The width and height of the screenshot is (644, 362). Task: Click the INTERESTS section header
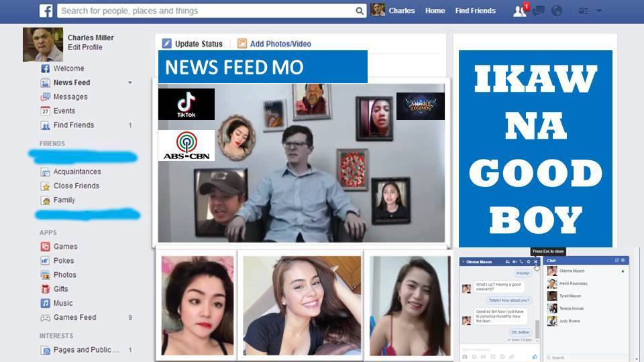pyautogui.click(x=56, y=336)
